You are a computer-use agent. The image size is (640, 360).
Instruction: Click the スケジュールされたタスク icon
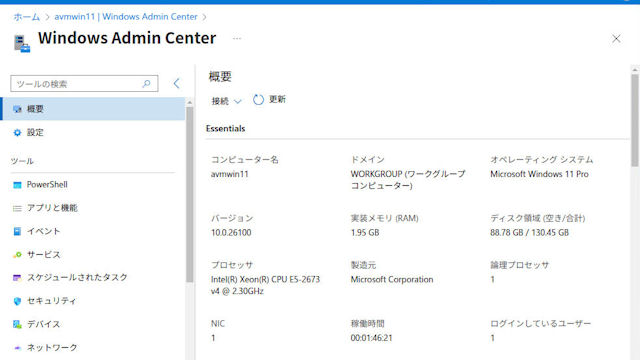(17, 278)
